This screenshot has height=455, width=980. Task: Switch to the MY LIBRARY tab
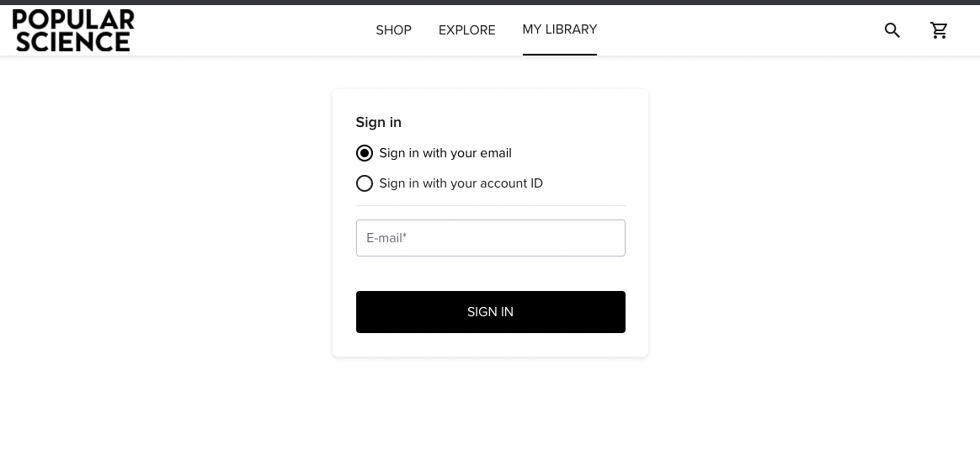tap(559, 29)
